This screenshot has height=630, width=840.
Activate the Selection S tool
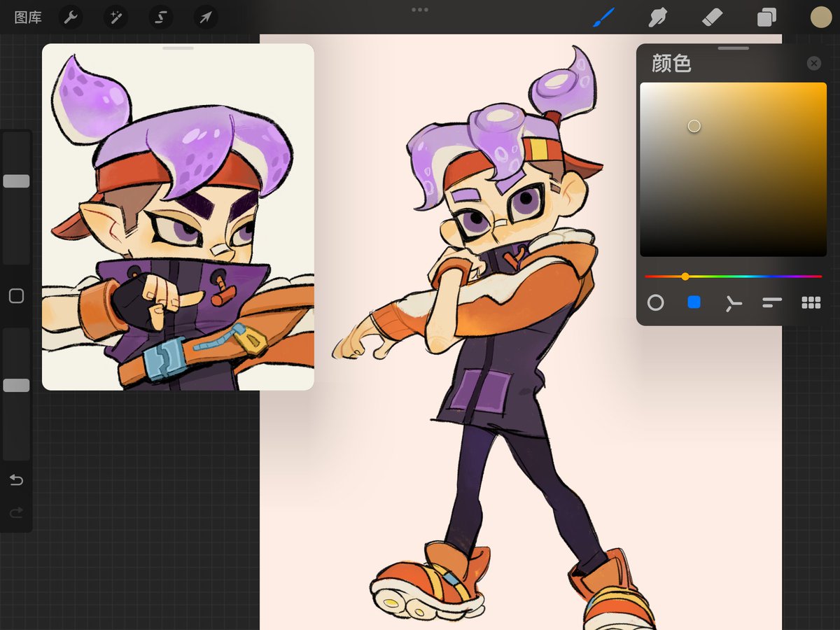160,17
